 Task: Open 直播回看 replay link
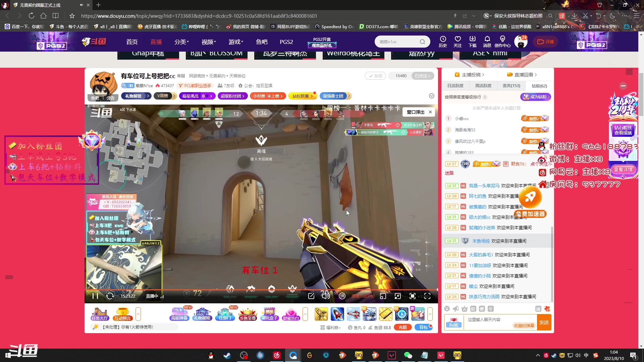click(522, 75)
